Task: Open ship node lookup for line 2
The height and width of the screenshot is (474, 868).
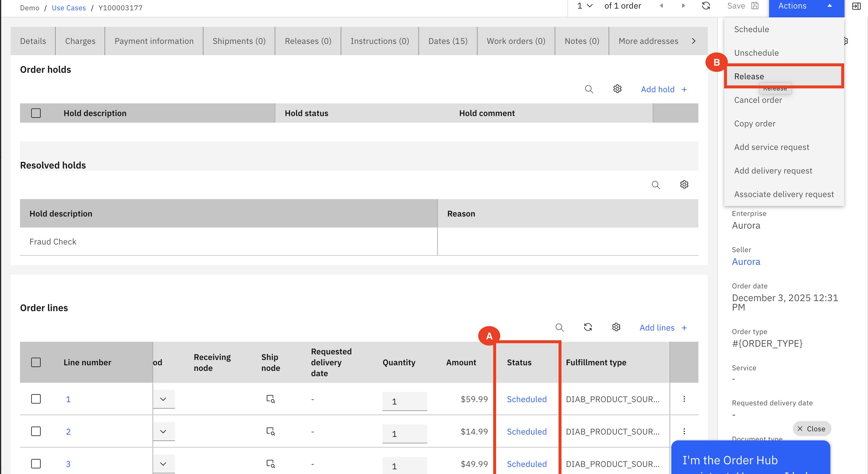Action: [x=270, y=431]
